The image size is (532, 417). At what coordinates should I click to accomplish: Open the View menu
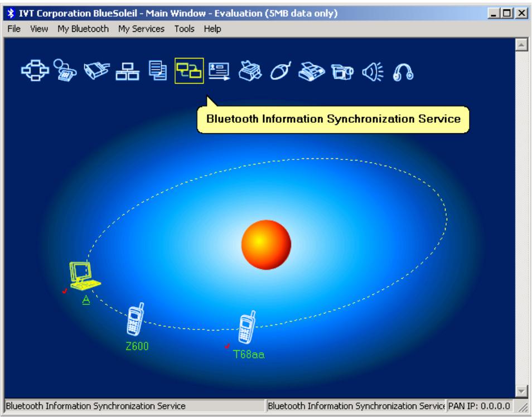(39, 29)
